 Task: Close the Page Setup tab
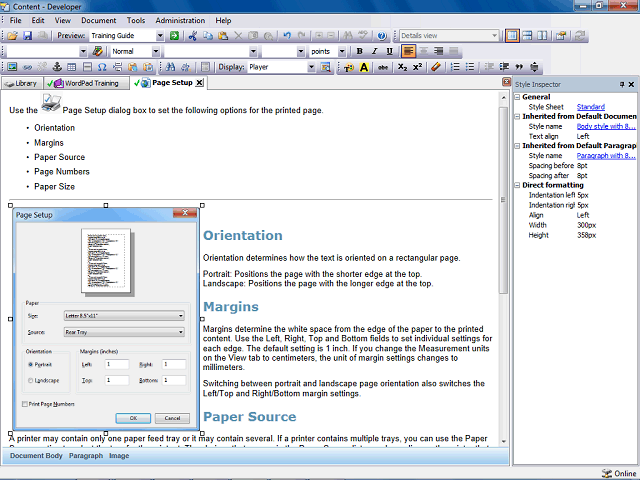tap(199, 83)
